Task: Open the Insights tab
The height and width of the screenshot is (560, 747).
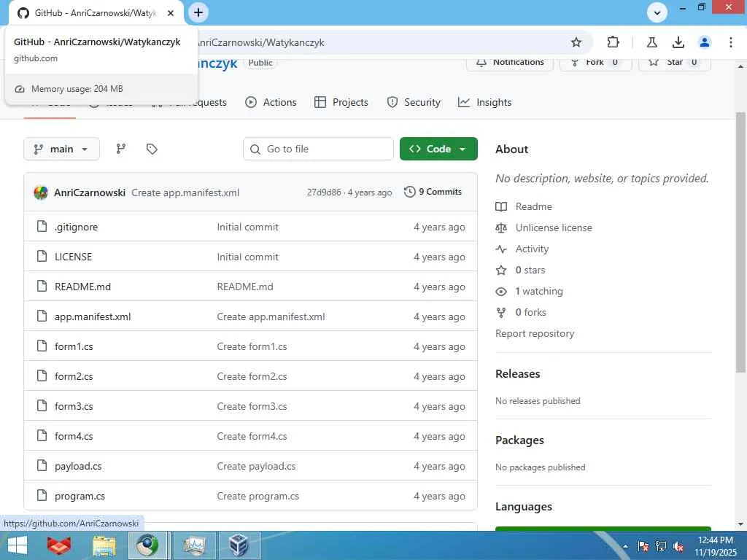Action: (484, 102)
